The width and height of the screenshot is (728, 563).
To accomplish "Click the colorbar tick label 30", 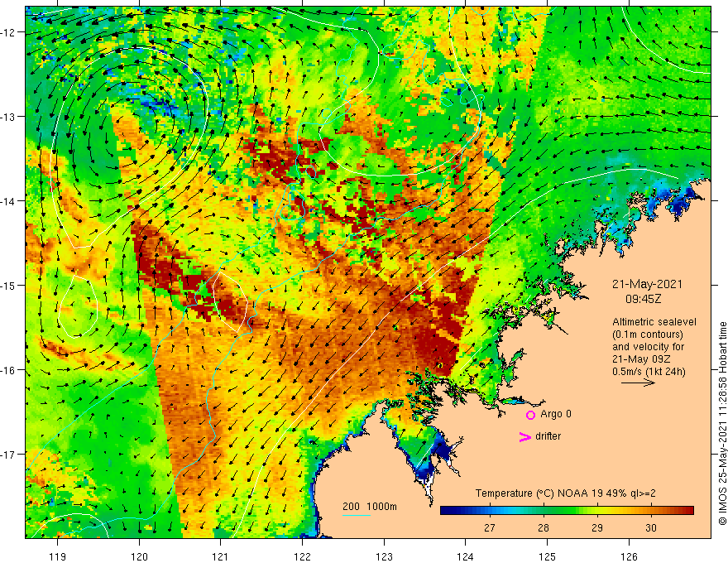I will click(x=651, y=527).
